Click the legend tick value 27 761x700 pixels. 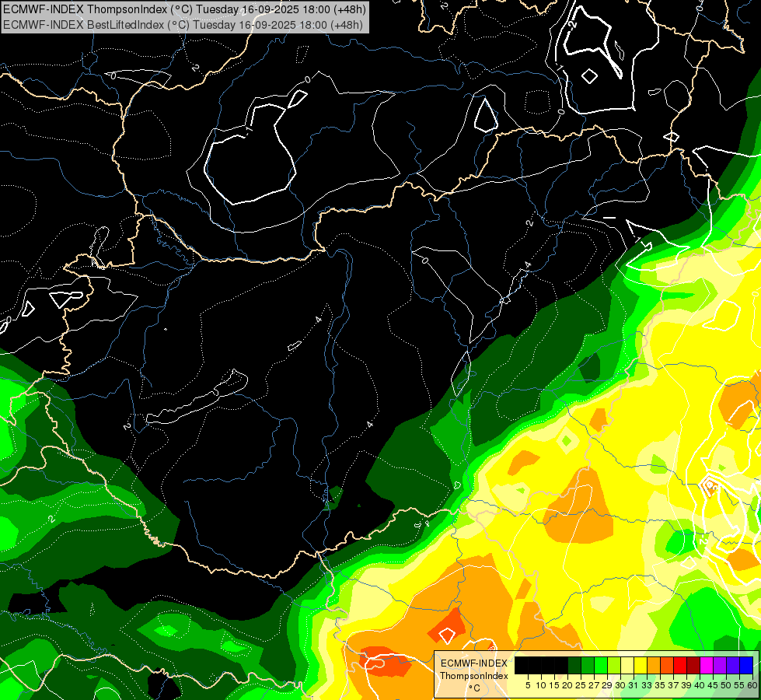(594, 685)
